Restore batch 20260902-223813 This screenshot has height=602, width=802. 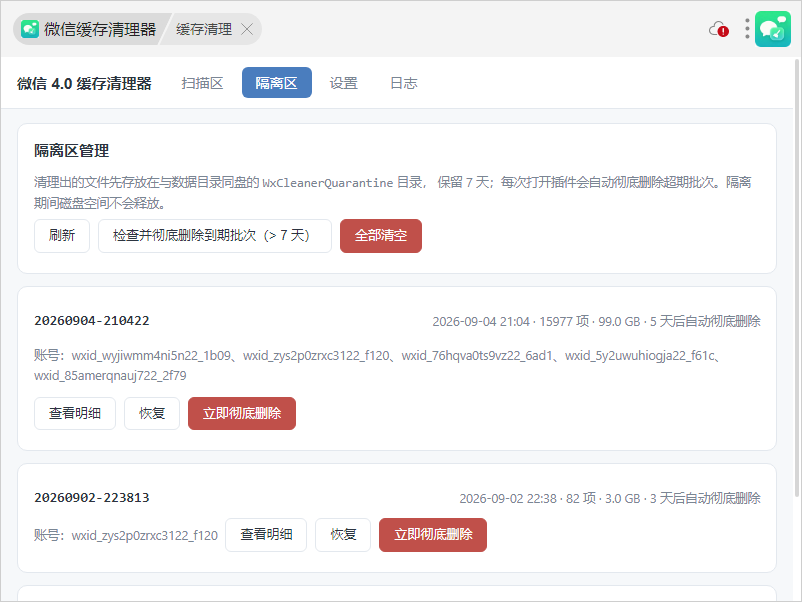click(x=343, y=535)
